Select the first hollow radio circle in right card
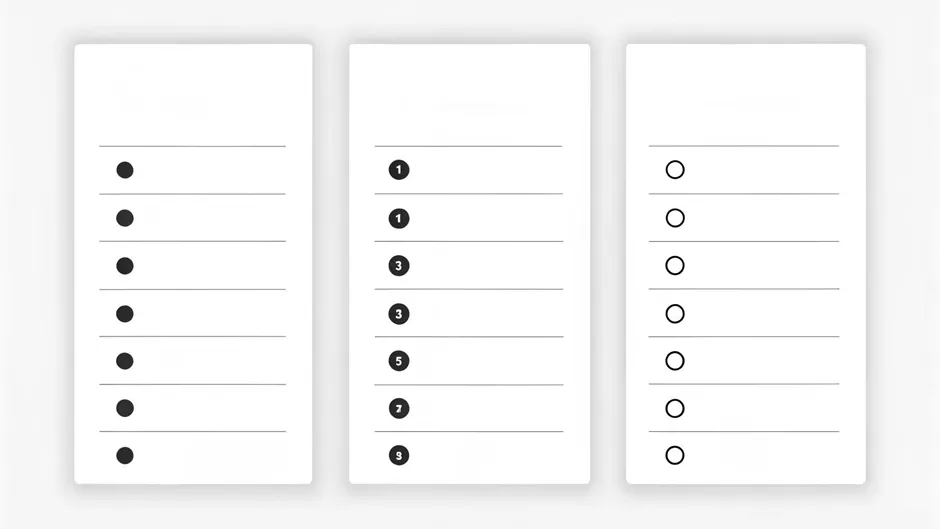The width and height of the screenshot is (940, 529). coord(675,170)
